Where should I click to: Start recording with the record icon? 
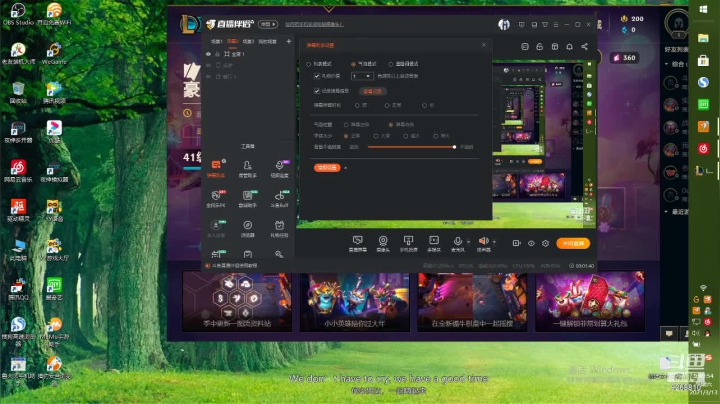516,243
